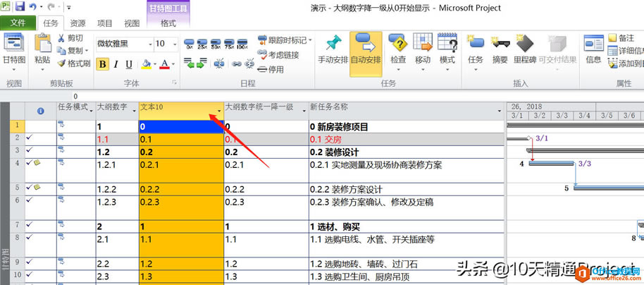Click the red font color swatch button

coord(164,64)
